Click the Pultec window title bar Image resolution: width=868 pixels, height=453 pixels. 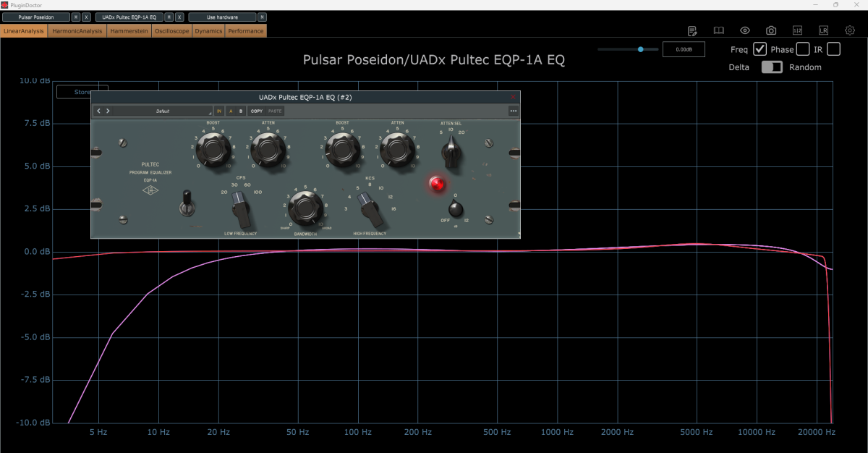(305, 97)
